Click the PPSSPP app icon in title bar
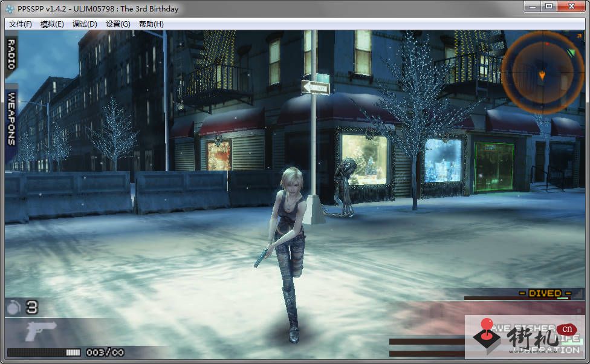The width and height of the screenshot is (590, 364). tap(10, 8)
